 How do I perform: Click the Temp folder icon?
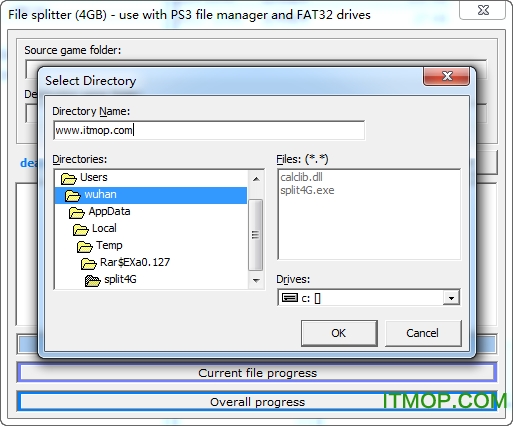click(x=85, y=247)
